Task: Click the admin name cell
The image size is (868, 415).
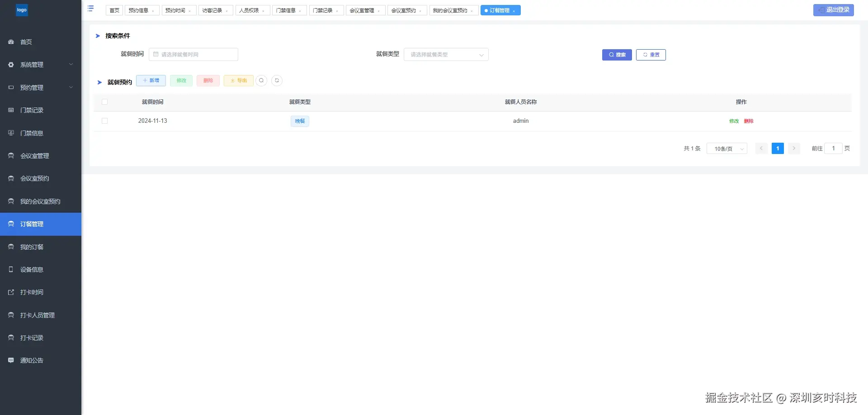Action: coord(521,121)
